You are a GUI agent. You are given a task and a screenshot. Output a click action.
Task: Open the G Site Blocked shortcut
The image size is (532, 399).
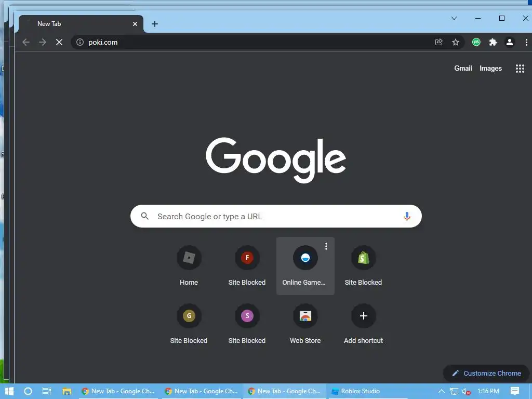click(x=189, y=324)
